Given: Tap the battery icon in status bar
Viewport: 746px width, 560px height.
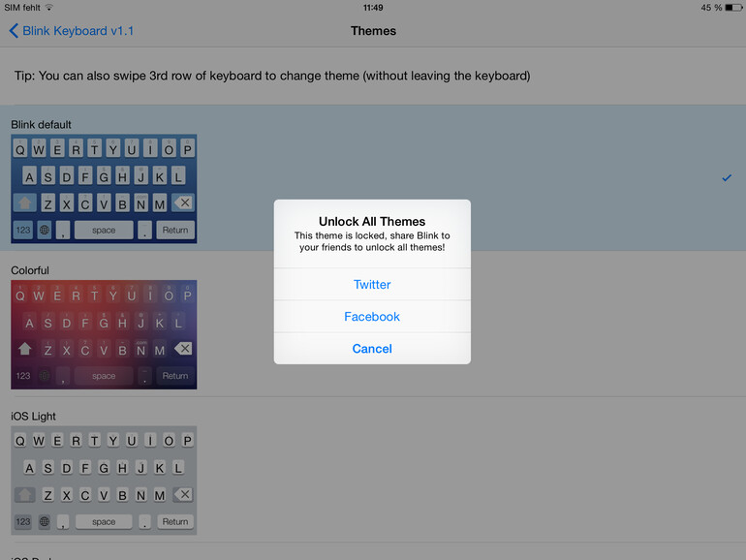Looking at the screenshot, I should (x=733, y=8).
